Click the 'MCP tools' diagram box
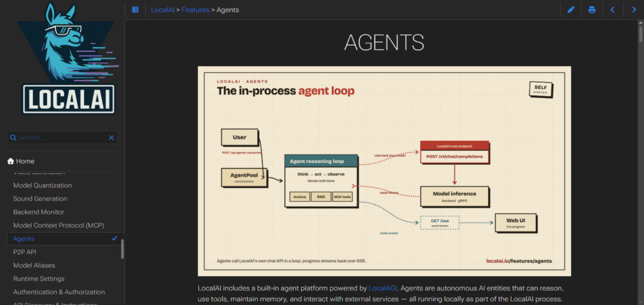This screenshot has height=305, width=644. (342, 197)
